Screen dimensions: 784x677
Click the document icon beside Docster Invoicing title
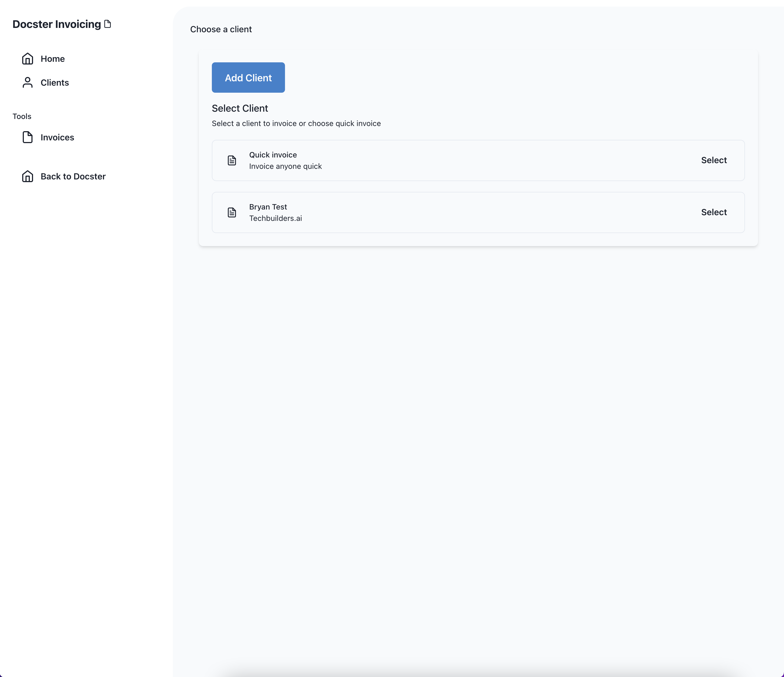(x=108, y=24)
